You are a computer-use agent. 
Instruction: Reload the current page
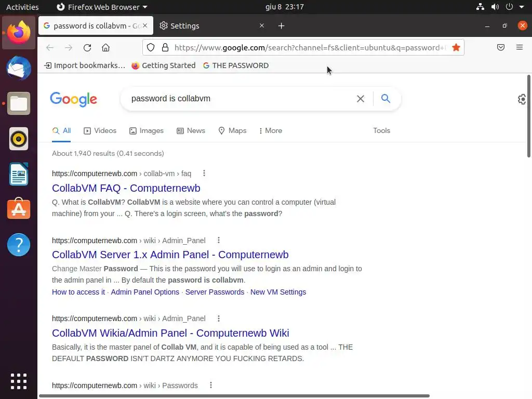click(x=87, y=47)
